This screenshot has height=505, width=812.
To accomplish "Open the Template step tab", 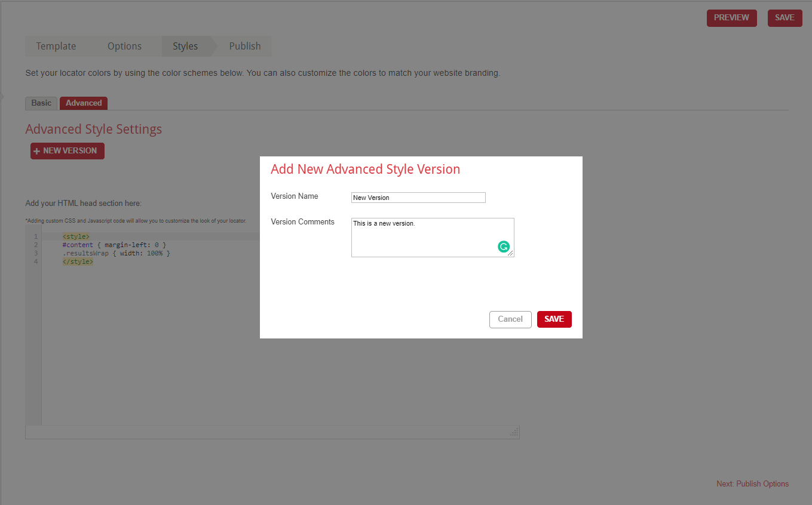I will coord(56,47).
